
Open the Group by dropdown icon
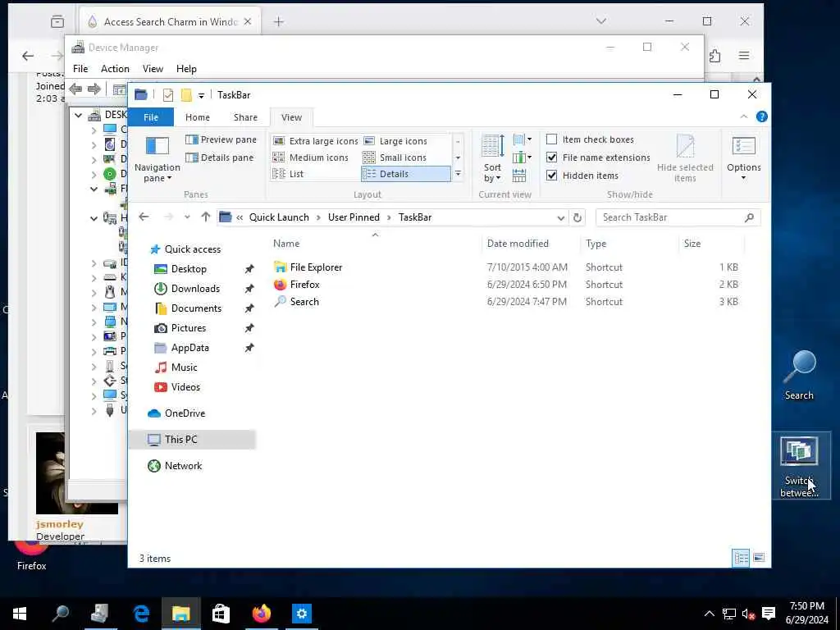(x=522, y=139)
